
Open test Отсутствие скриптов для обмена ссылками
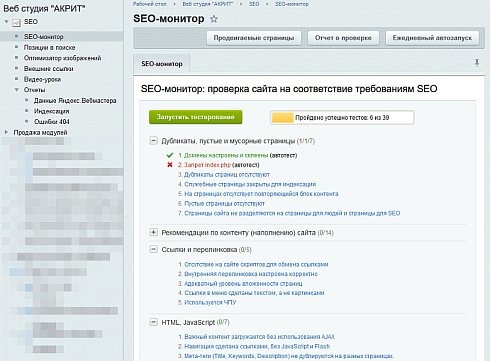pos(256,264)
